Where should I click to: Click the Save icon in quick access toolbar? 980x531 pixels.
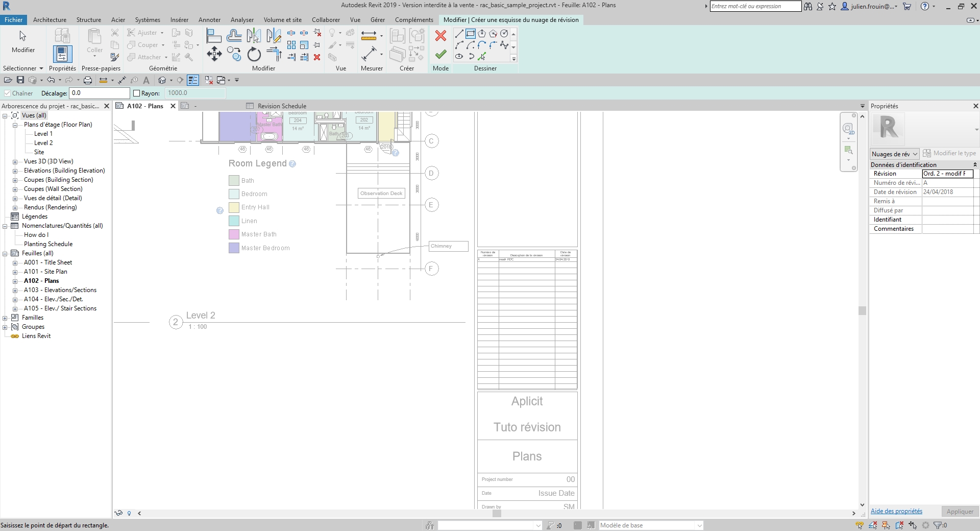pos(20,80)
